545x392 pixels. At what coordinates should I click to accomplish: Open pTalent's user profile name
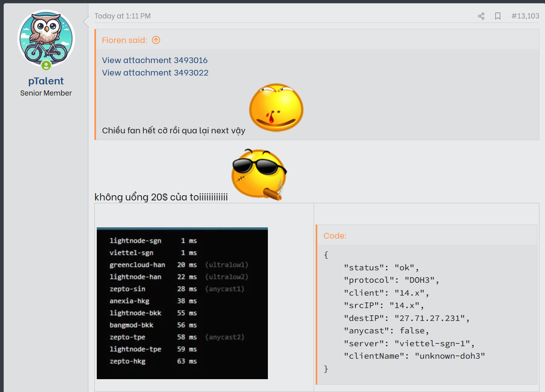pos(46,81)
